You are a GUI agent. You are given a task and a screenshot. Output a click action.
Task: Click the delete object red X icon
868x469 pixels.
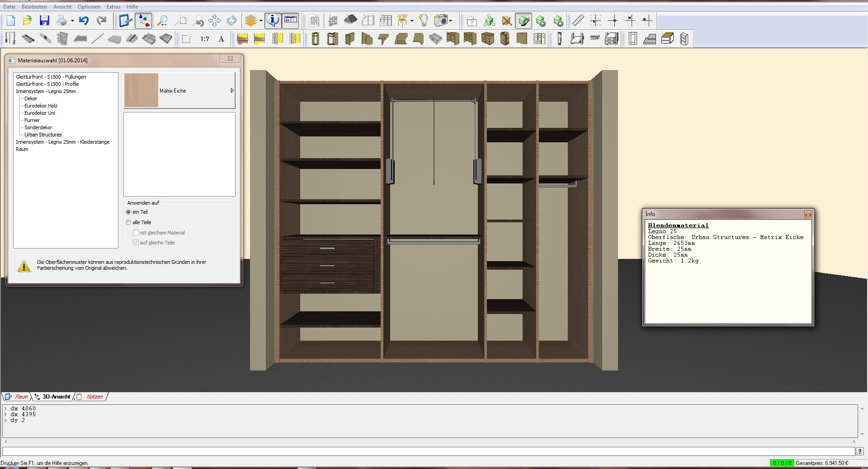(x=507, y=21)
